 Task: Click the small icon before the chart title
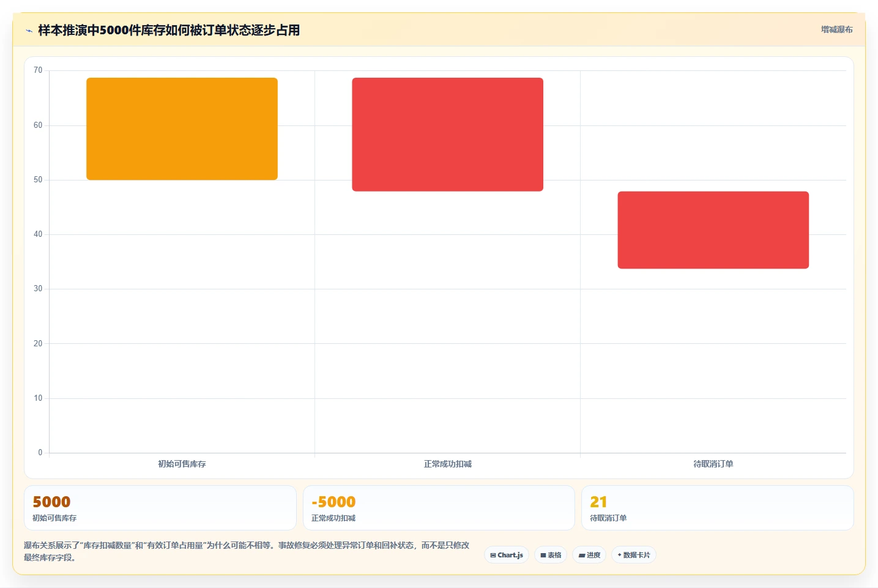point(29,31)
